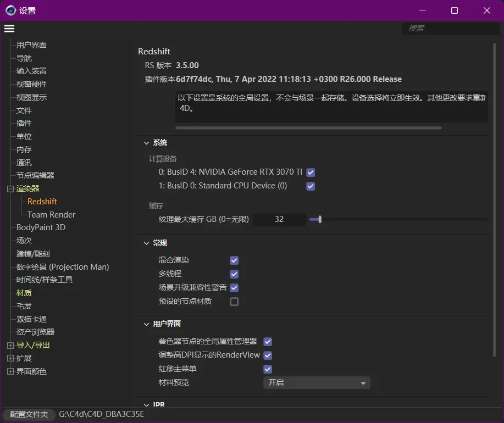Viewport: 504px width, 423px height.
Task: Collapse the 常规 section chevron
Action: click(x=146, y=243)
